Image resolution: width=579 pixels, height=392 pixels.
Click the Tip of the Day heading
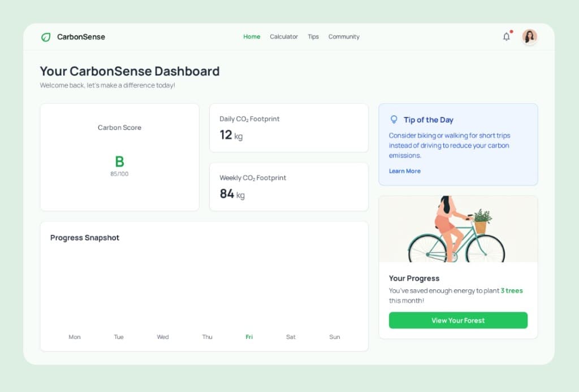click(x=429, y=120)
